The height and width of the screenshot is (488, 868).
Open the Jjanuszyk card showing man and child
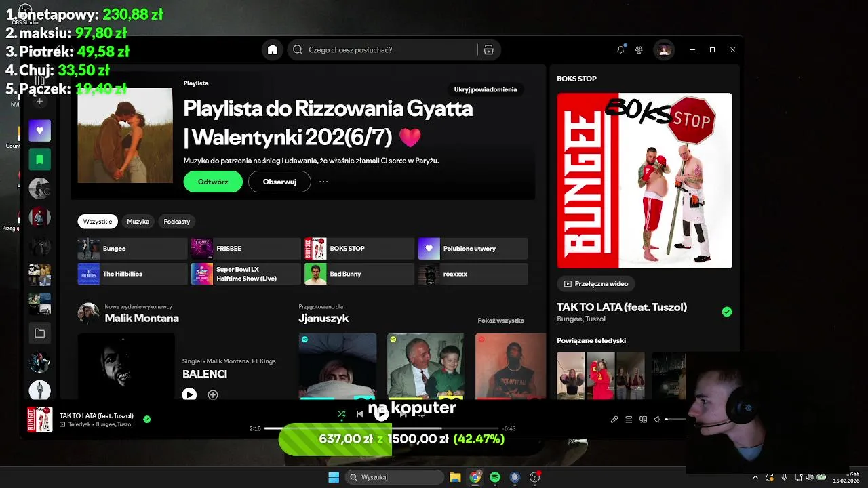tap(425, 366)
